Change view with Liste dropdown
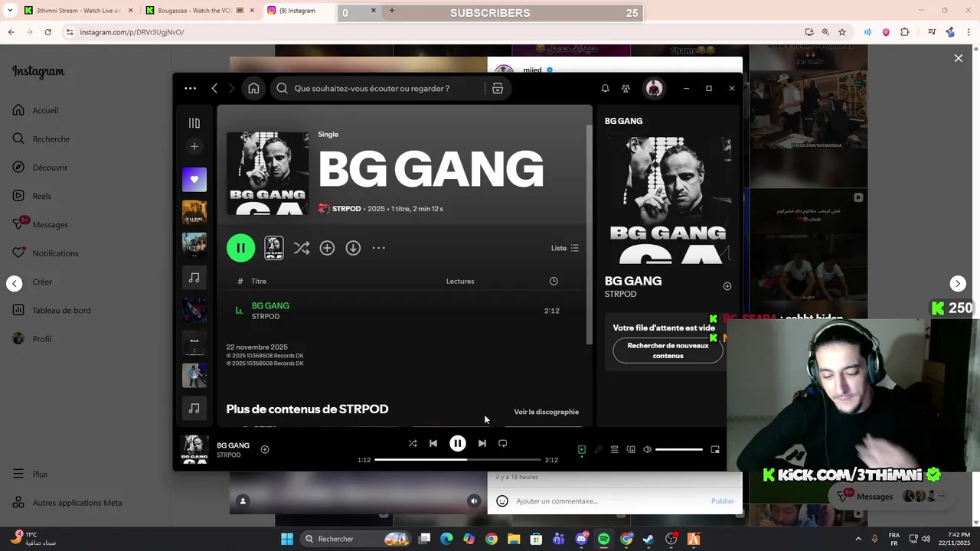980x551 pixels. coord(565,248)
